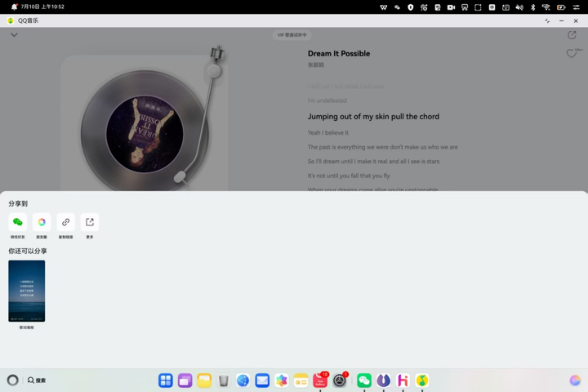Share to WeChat Moments with the colorful circle icon
588x392 pixels.
(x=42, y=222)
